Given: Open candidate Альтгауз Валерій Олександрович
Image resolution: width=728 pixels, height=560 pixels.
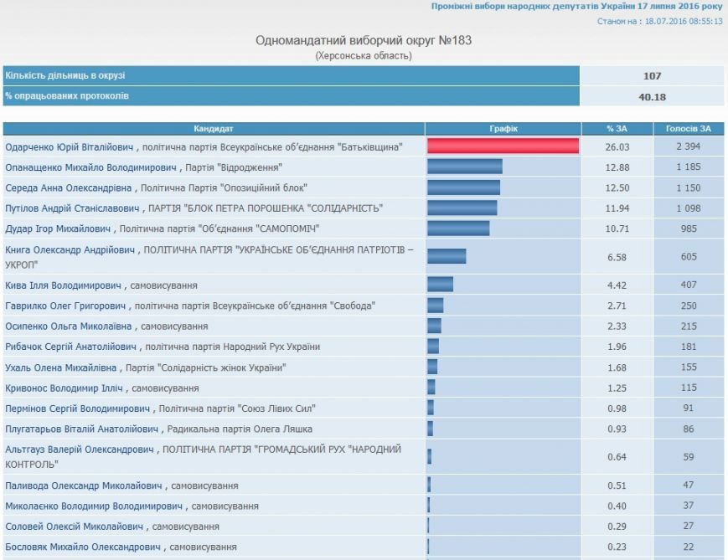Looking at the screenshot, I should (x=80, y=450).
